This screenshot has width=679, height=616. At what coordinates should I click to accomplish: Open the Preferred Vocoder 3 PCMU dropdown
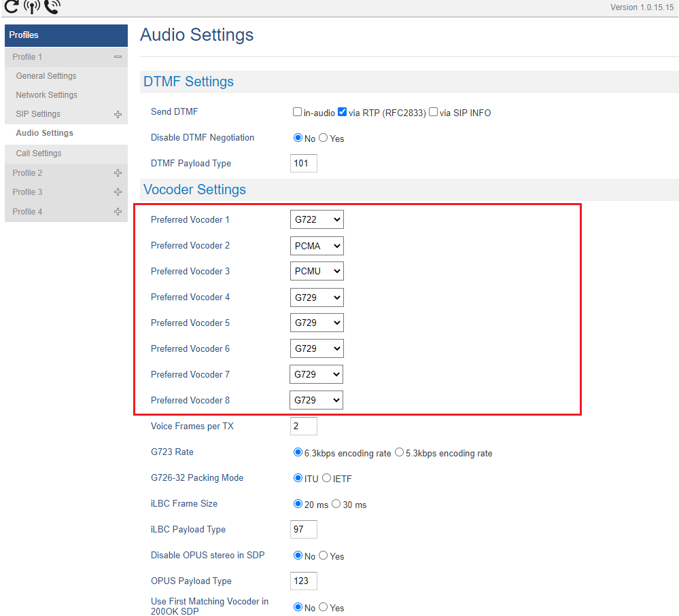317,272
